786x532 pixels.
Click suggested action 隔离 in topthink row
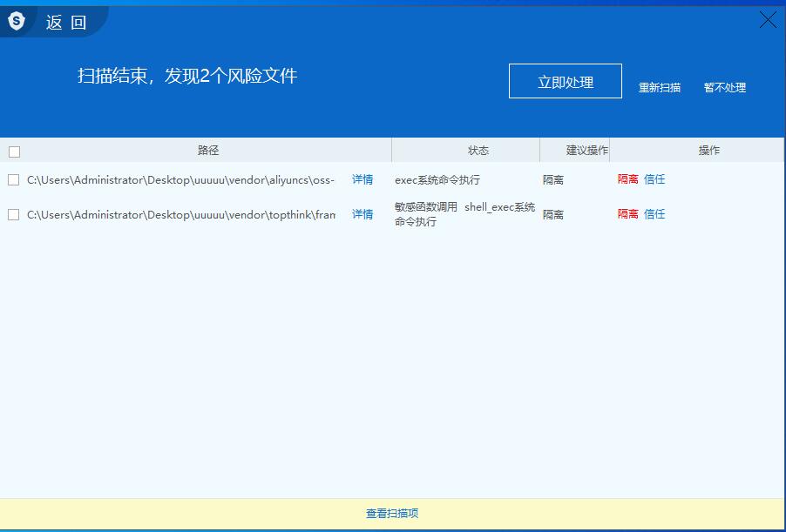(553, 215)
